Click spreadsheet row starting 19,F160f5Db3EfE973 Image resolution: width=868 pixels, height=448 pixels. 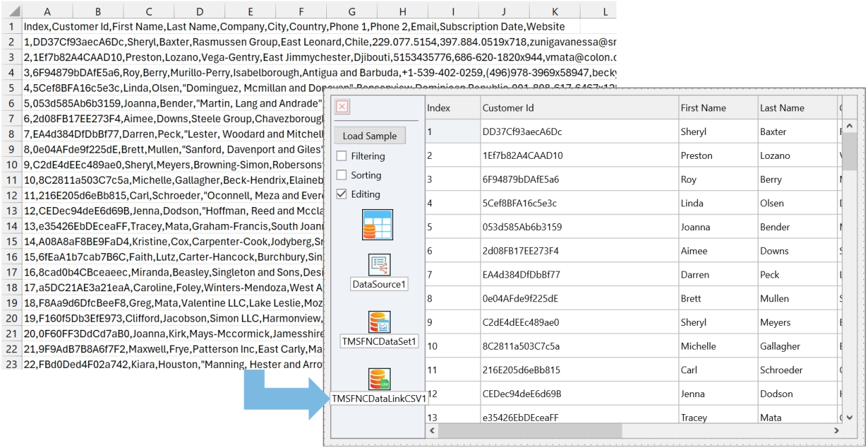tap(172, 318)
